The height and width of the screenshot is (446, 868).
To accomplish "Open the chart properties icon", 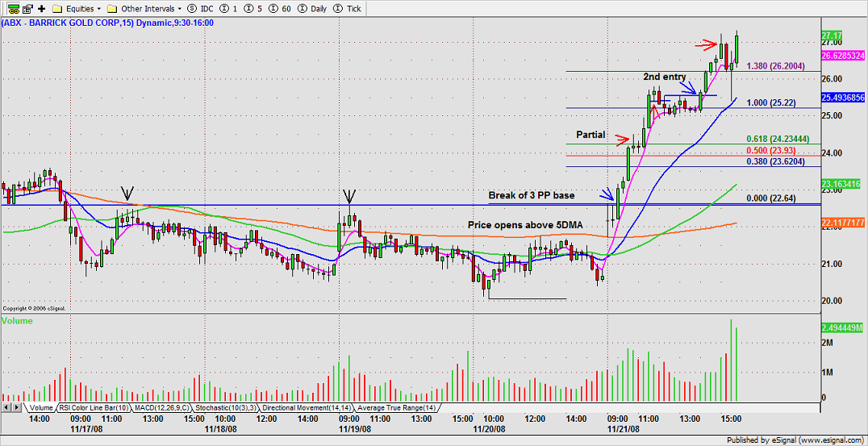I will tap(27, 9).
